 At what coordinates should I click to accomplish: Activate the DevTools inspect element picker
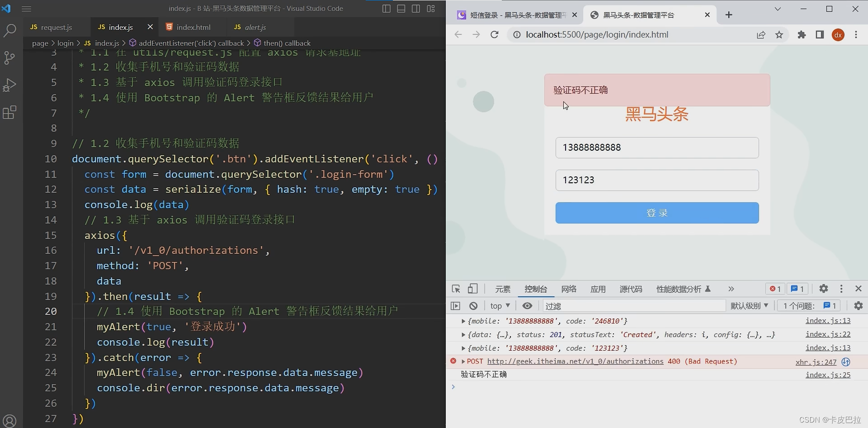456,289
